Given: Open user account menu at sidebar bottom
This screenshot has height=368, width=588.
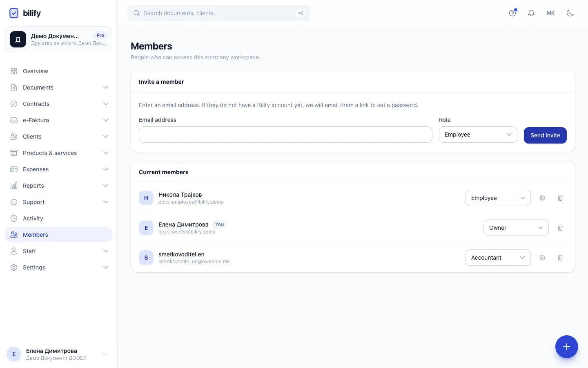Looking at the screenshot, I should pos(58,354).
